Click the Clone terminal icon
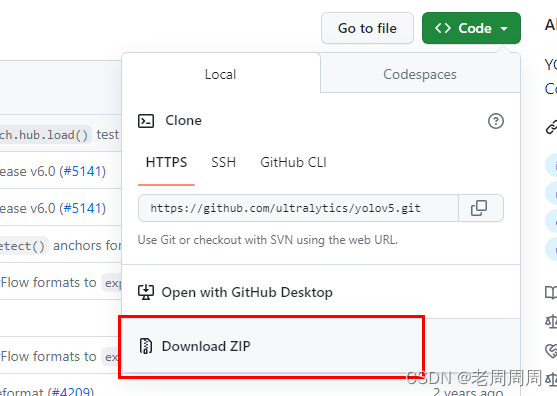 point(146,121)
